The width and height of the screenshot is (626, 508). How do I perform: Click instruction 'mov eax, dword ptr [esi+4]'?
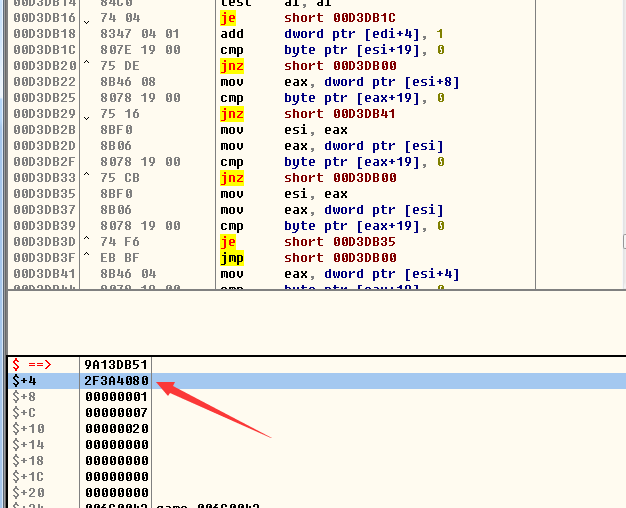340,274
